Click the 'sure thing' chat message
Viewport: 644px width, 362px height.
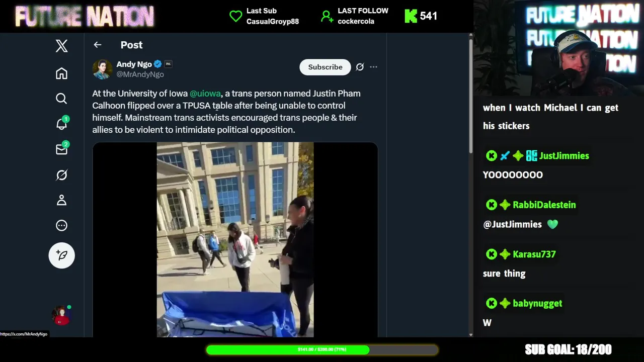504,274
